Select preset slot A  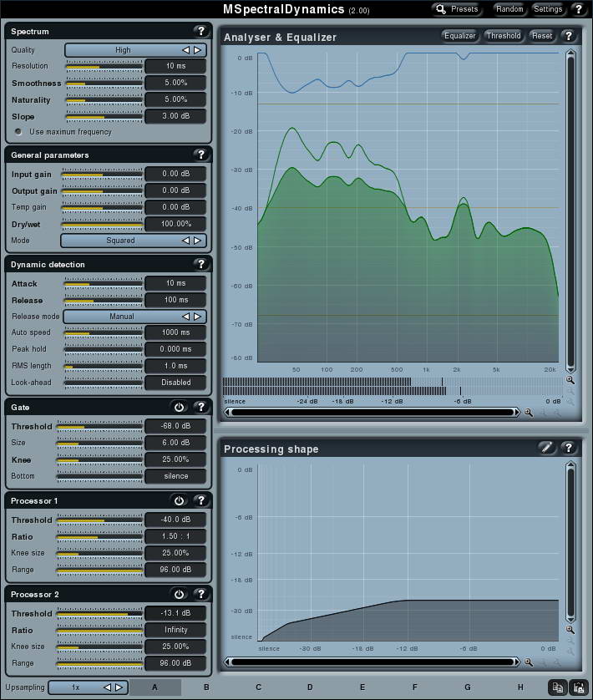pyautogui.click(x=155, y=687)
